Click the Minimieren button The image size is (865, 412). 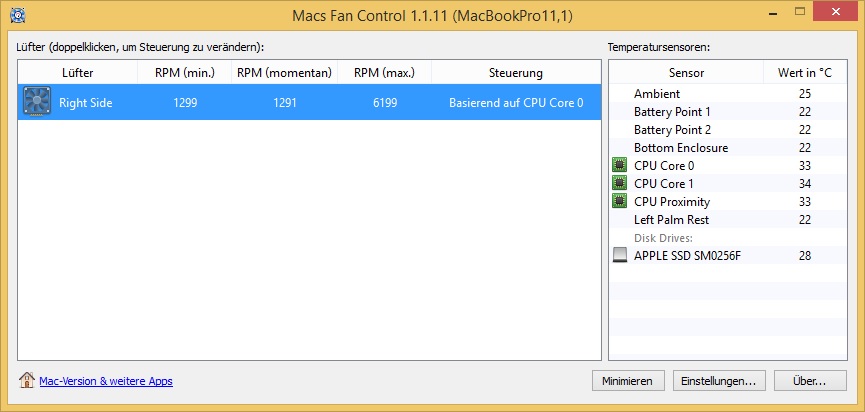(x=627, y=381)
